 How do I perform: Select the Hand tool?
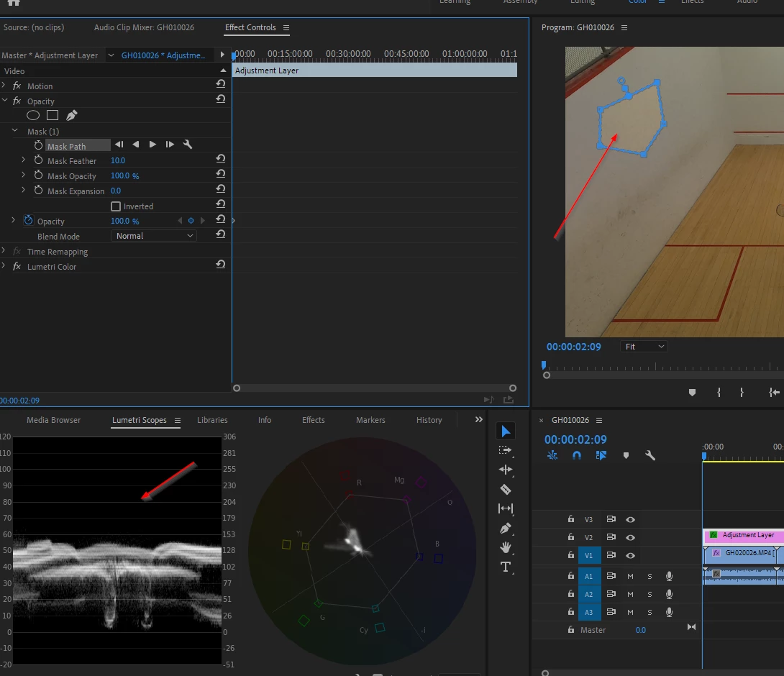pyautogui.click(x=506, y=547)
